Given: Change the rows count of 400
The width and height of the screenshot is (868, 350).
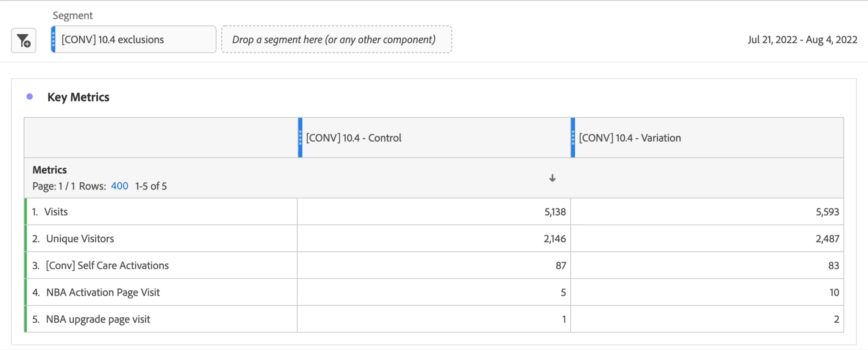Looking at the screenshot, I should coord(119,186).
